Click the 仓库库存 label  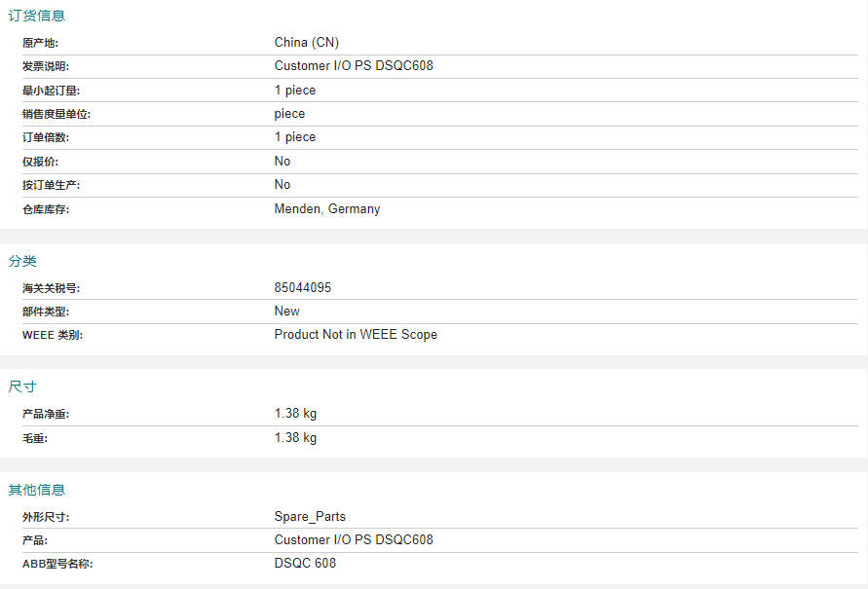(x=46, y=209)
